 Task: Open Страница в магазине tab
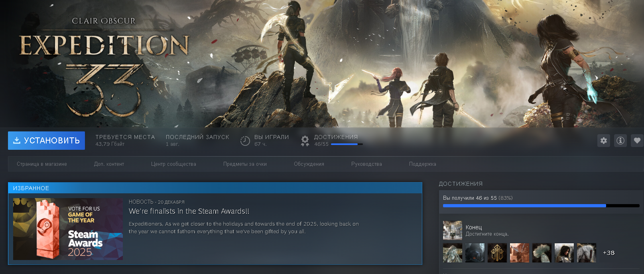point(42,164)
